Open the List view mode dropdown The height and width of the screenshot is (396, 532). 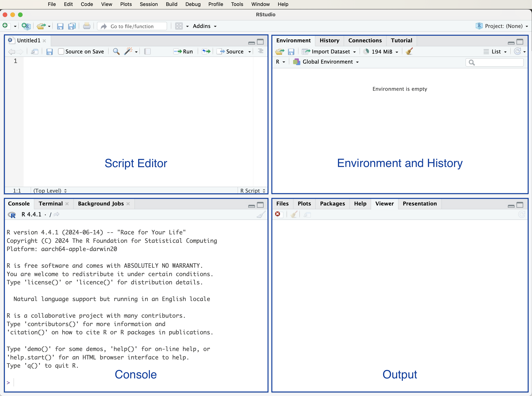tap(495, 52)
